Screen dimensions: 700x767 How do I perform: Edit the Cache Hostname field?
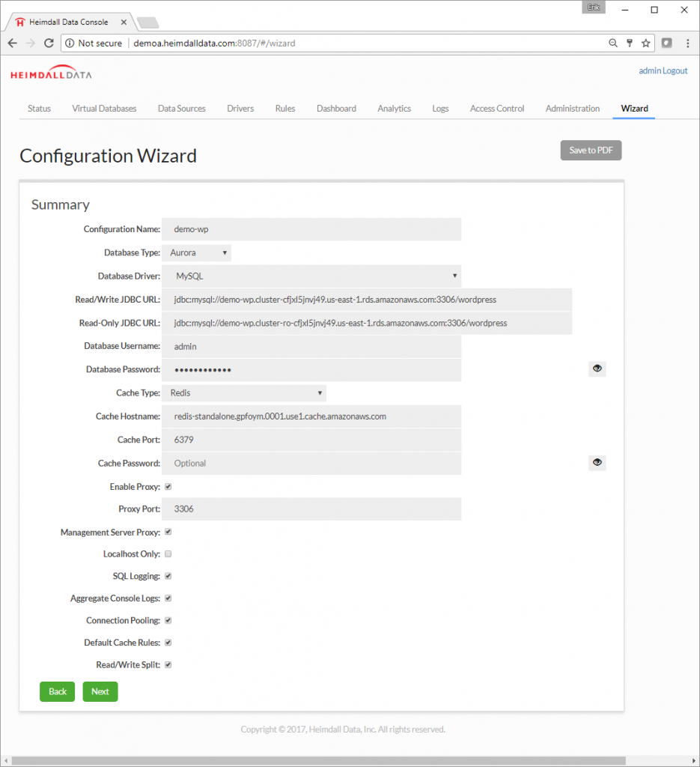tap(311, 416)
